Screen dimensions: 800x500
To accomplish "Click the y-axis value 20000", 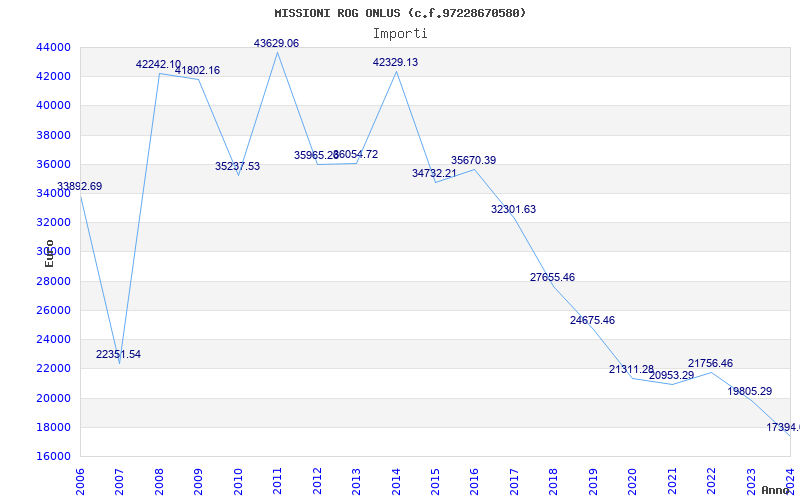I will tap(53, 398).
